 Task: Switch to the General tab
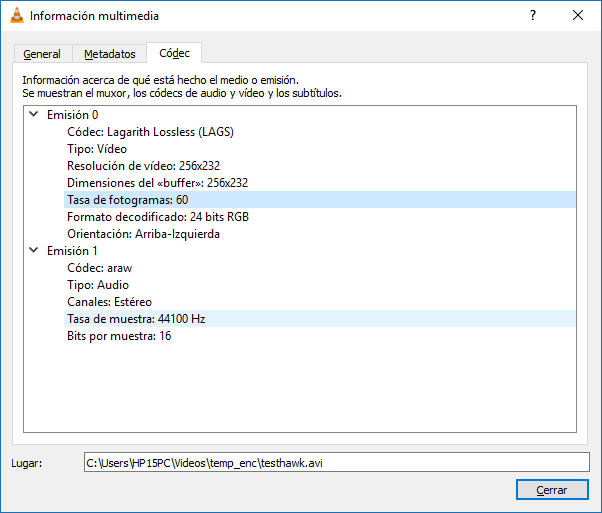click(42, 54)
